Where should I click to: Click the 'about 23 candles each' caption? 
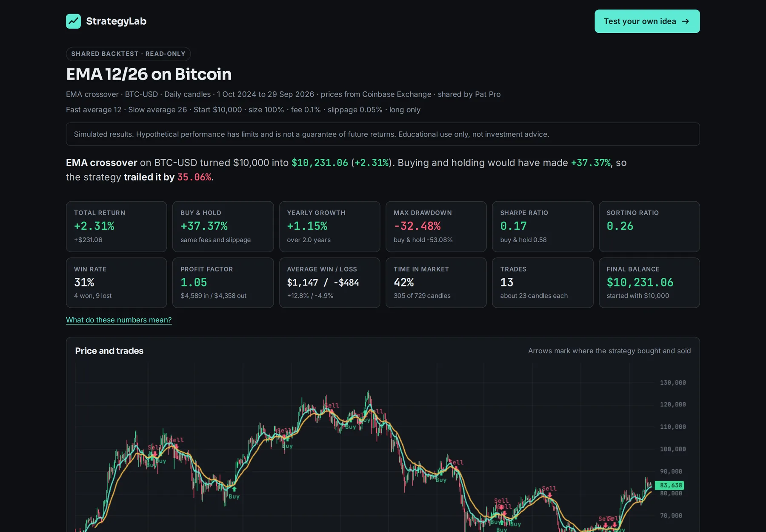tap(534, 296)
